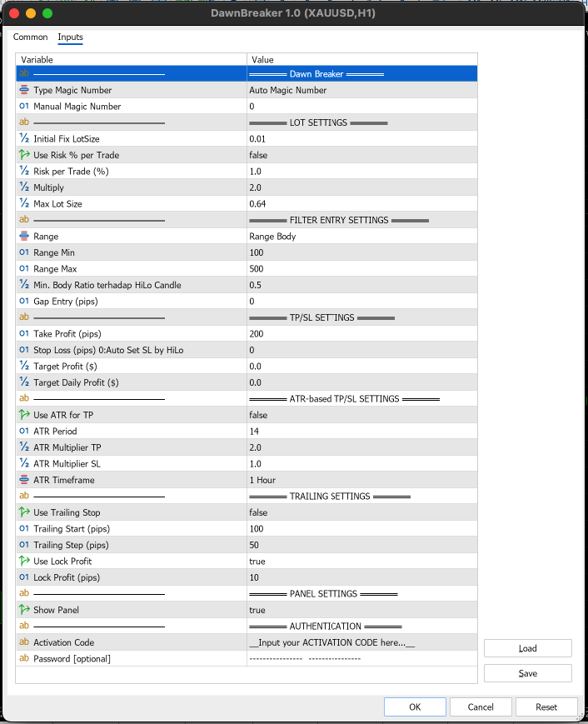The image size is (588, 724).
Task: Open the Range Body value dropdown
Action: coord(361,236)
